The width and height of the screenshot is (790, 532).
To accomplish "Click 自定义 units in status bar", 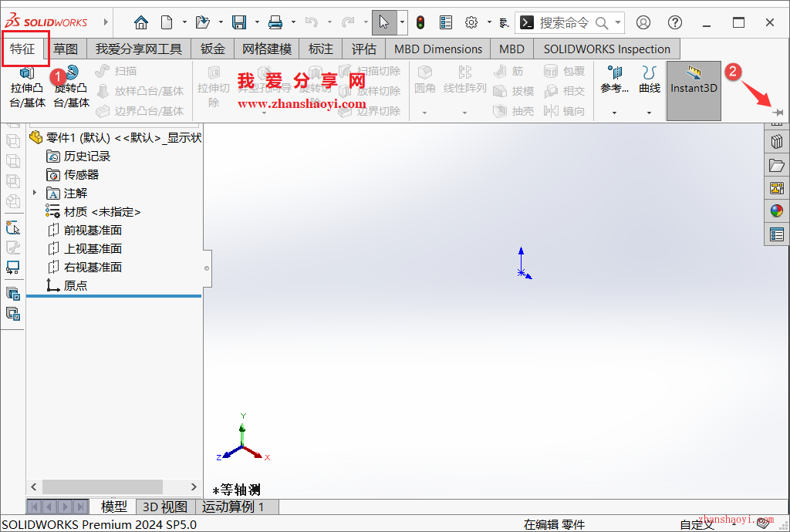I will coord(697,524).
